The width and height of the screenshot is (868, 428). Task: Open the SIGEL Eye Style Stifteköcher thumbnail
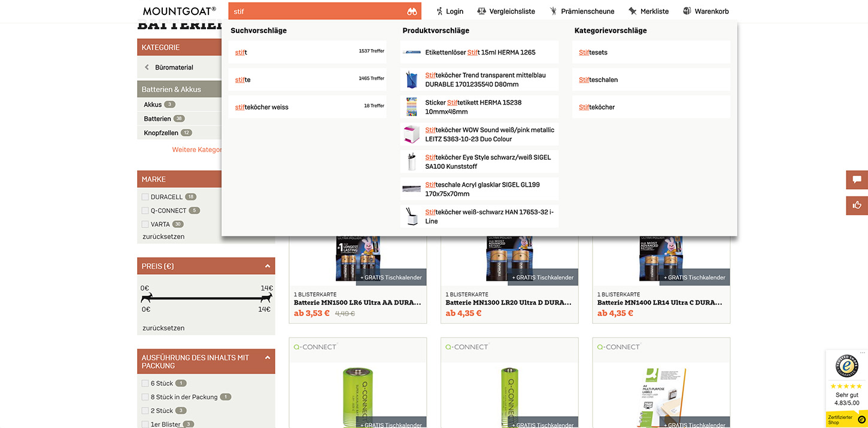pos(412,162)
